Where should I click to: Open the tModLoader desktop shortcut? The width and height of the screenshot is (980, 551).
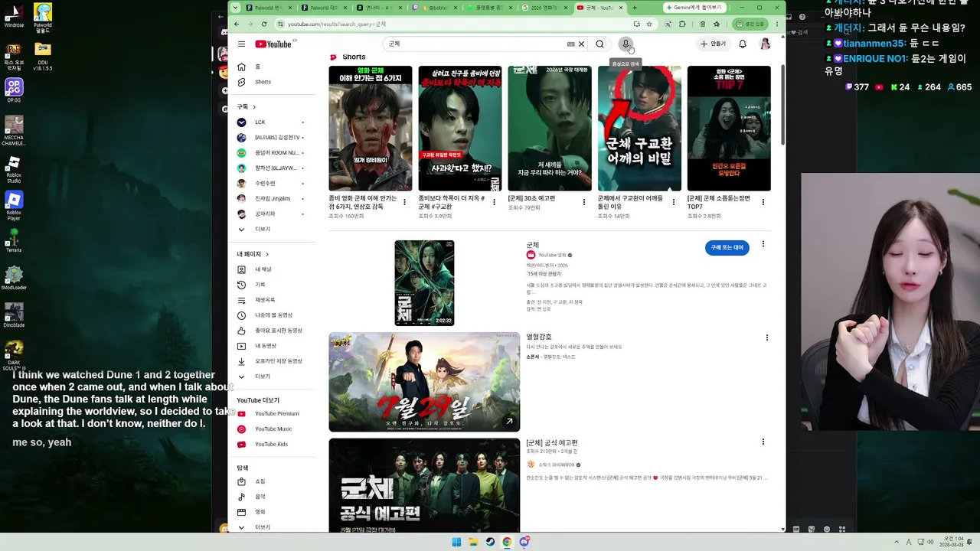click(x=14, y=278)
